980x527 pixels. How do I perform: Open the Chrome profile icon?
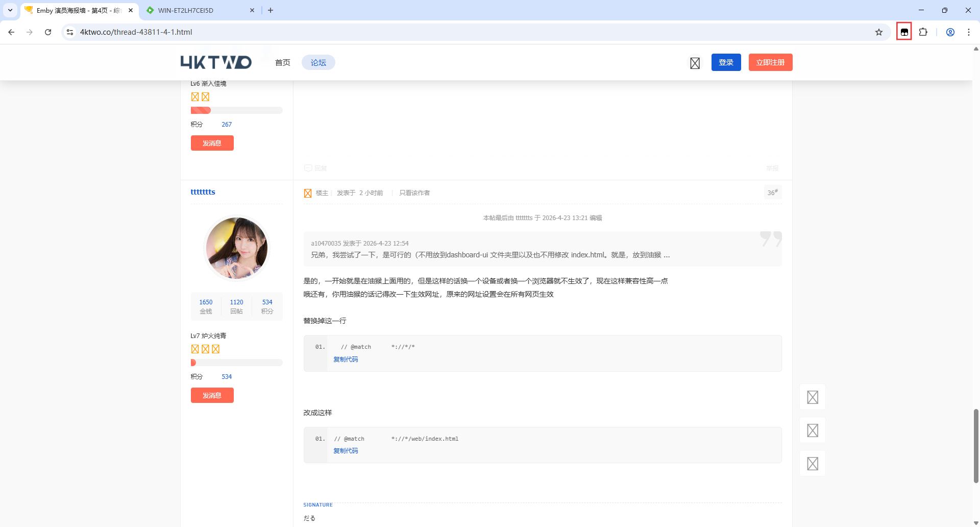click(x=950, y=32)
